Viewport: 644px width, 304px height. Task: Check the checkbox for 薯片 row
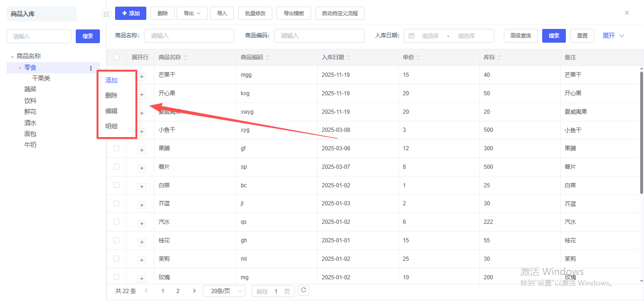point(116,166)
